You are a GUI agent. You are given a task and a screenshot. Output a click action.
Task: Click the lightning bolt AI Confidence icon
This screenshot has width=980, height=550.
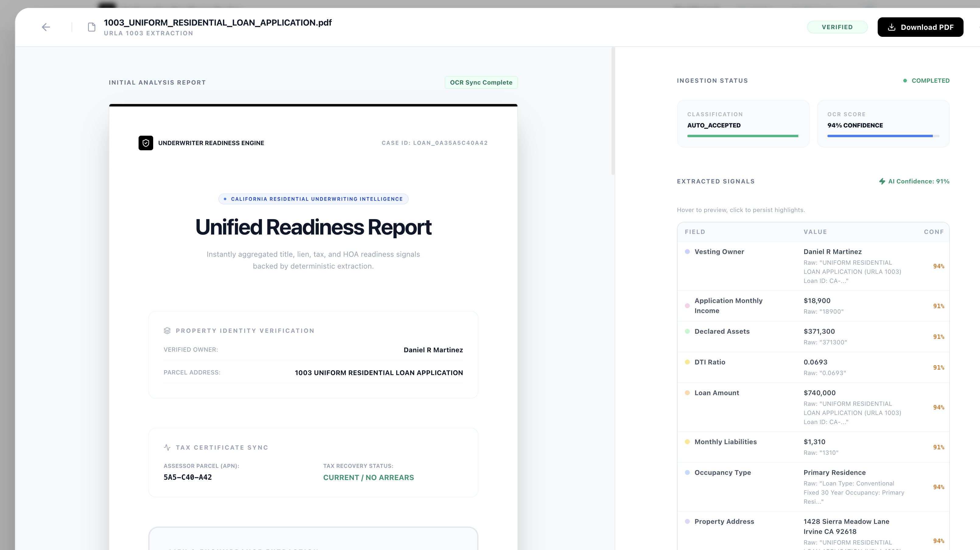(882, 181)
